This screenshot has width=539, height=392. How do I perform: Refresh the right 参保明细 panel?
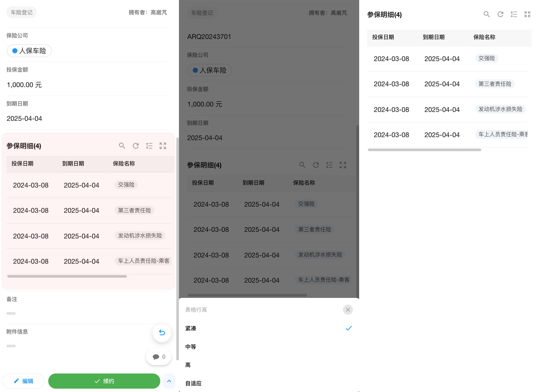[501, 14]
